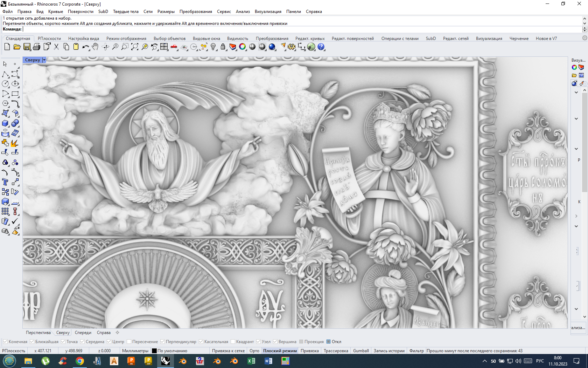Toggle the Точка osnap checkbox

[63, 342]
